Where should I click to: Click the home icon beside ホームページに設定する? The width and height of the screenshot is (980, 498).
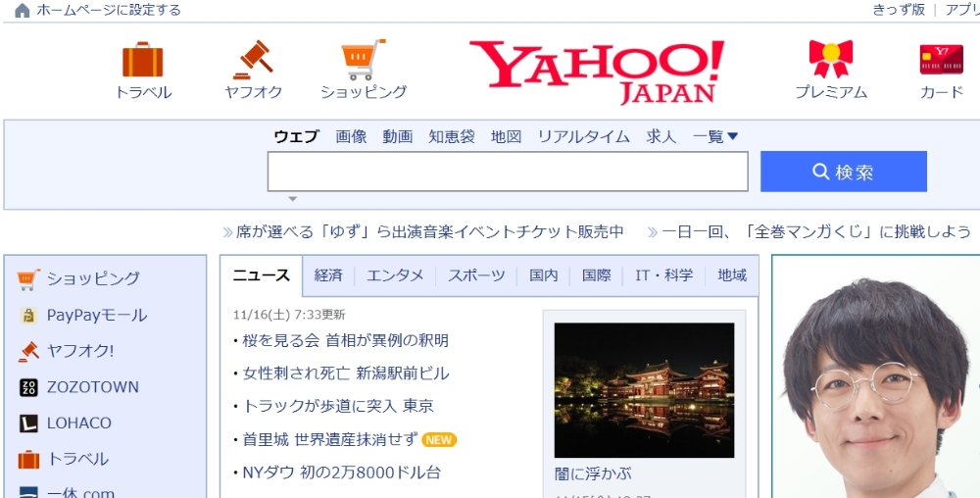coord(23,10)
